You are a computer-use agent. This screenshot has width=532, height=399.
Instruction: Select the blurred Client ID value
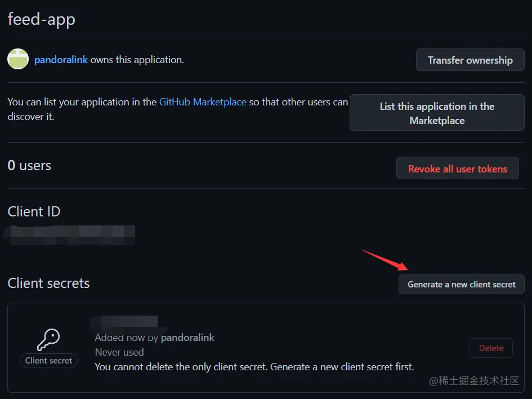[x=70, y=235]
